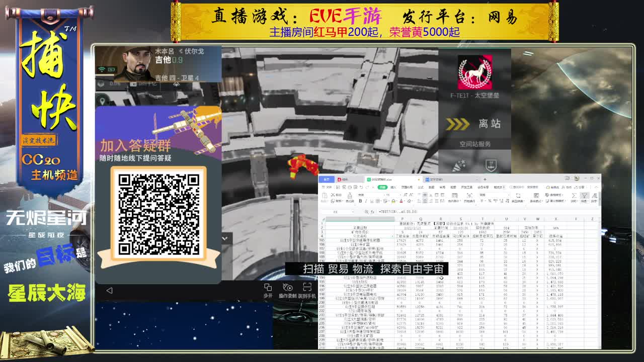The width and height of the screenshot is (644, 362).
Task: Toggle underline formatting
Action: (x=372, y=201)
